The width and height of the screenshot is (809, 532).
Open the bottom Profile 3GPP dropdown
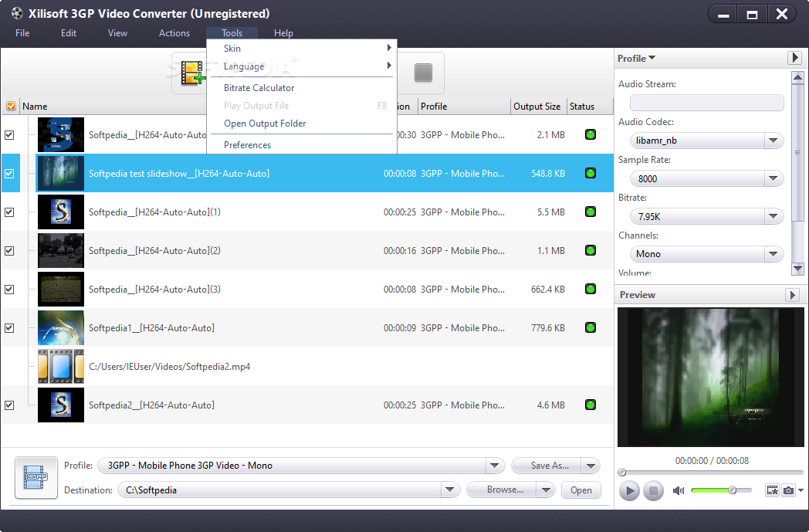494,466
